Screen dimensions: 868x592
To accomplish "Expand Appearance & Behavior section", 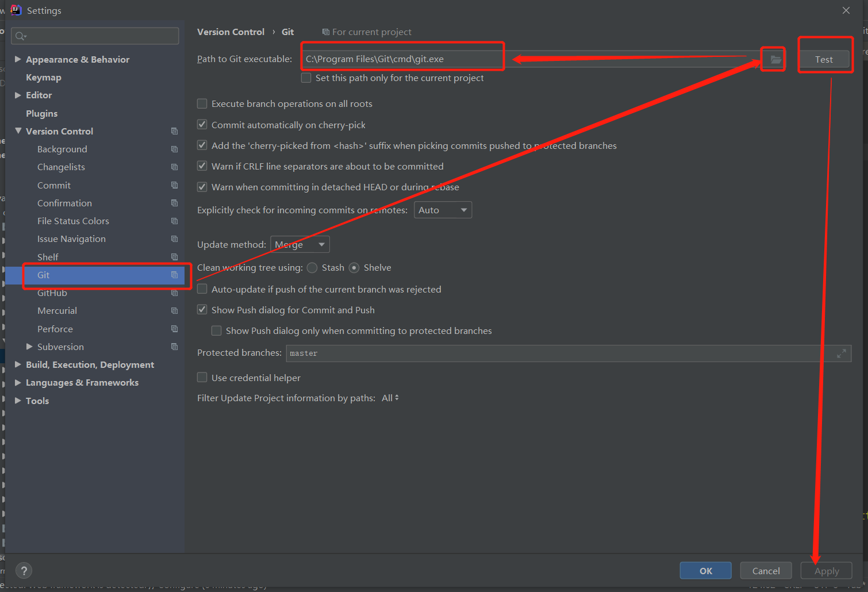I will pos(18,59).
